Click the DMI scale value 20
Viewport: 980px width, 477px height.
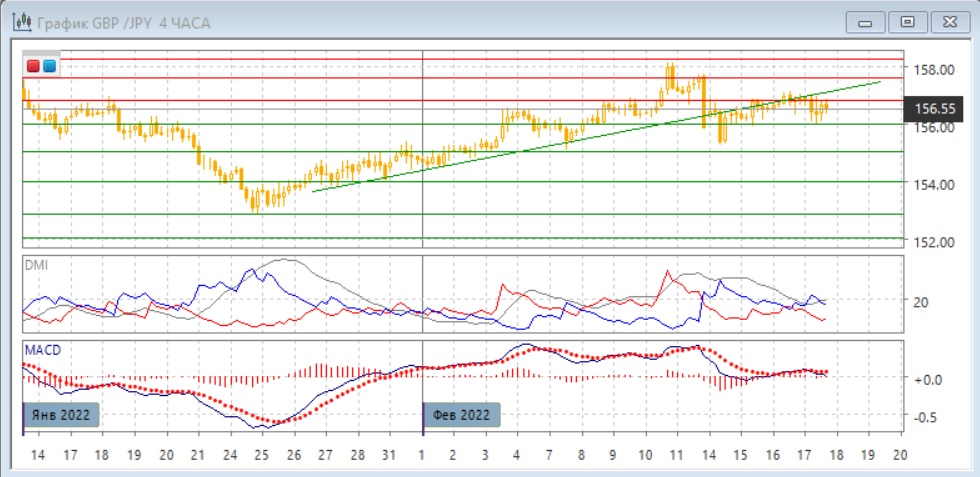pyautogui.click(x=921, y=302)
